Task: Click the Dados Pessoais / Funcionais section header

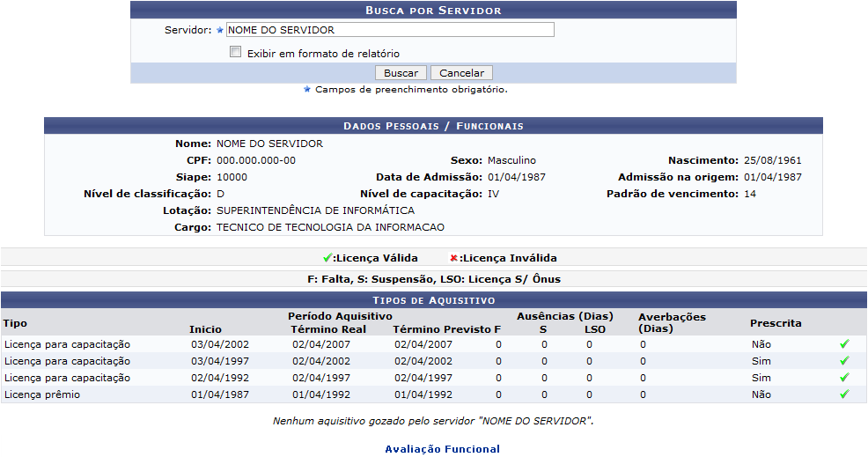Action: (433, 126)
